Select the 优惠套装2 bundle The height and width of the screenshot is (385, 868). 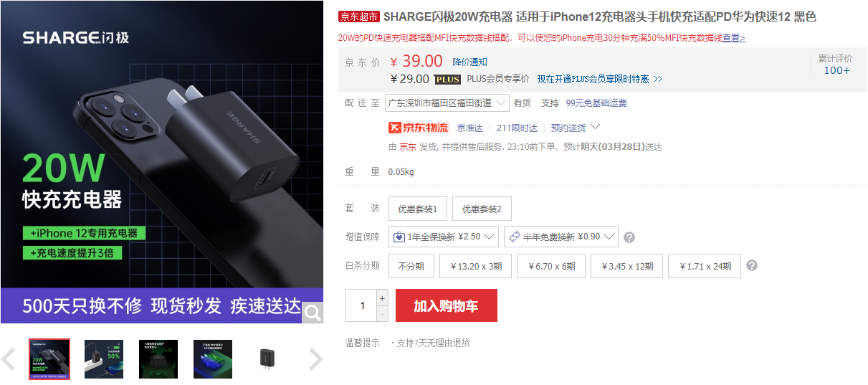482,209
